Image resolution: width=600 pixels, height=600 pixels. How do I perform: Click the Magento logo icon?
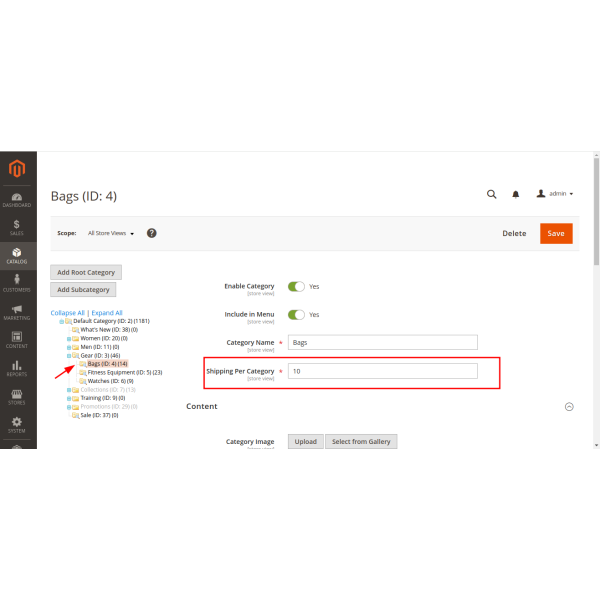coord(18,169)
